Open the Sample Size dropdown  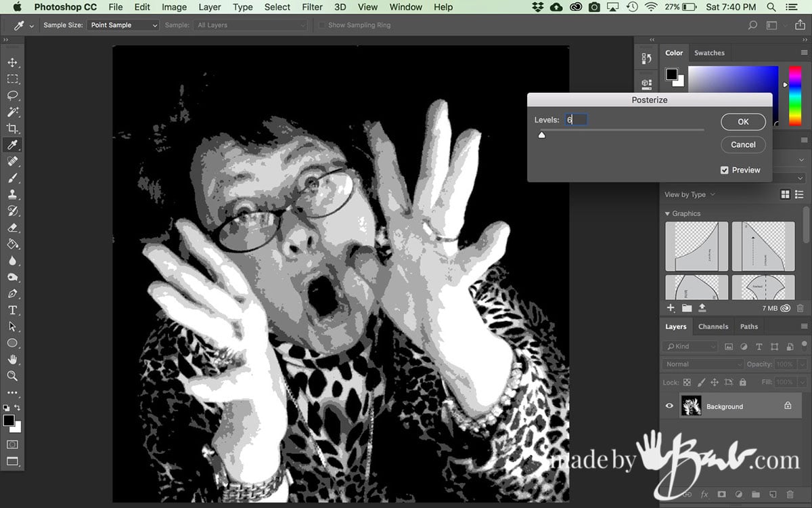(x=122, y=25)
